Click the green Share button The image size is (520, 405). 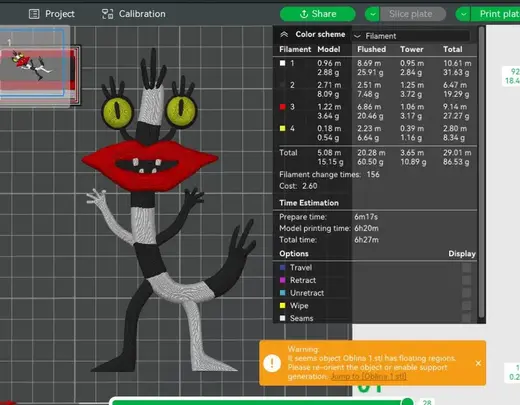[318, 14]
